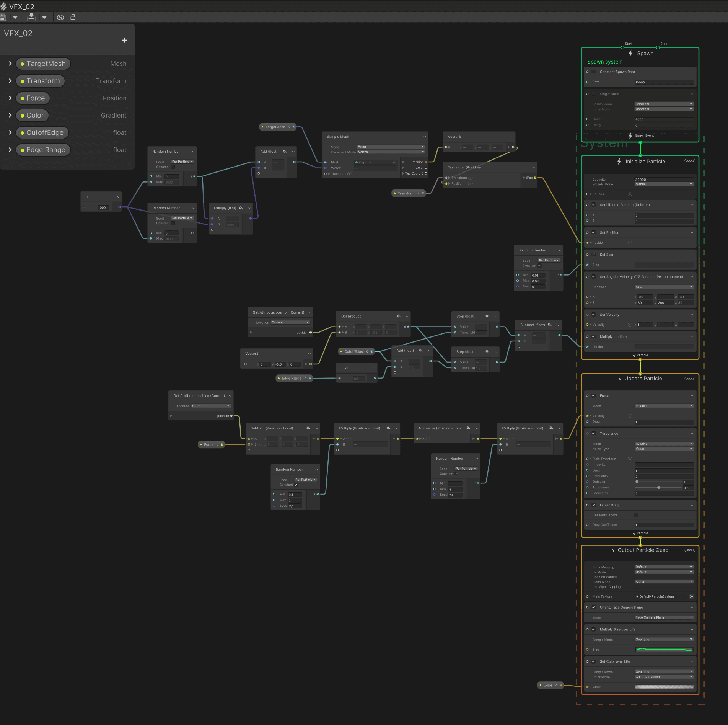Click the CutoffEdge property pill in the blackboard

42,132
